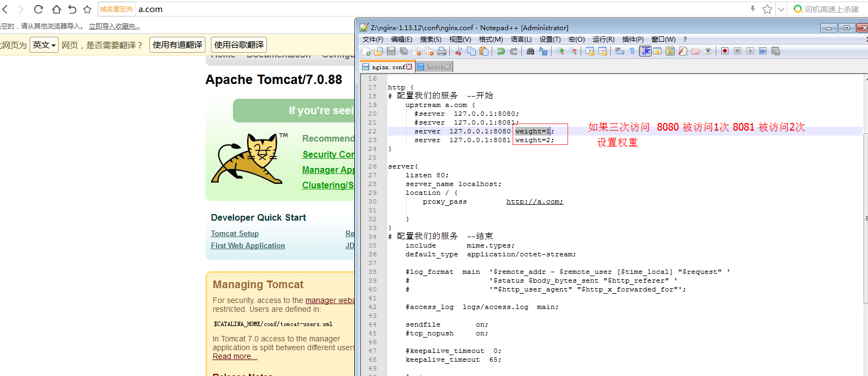Viewport: 868px width, 376px height.
Task: Click the Zoom In magnifier icon
Action: coord(560,51)
